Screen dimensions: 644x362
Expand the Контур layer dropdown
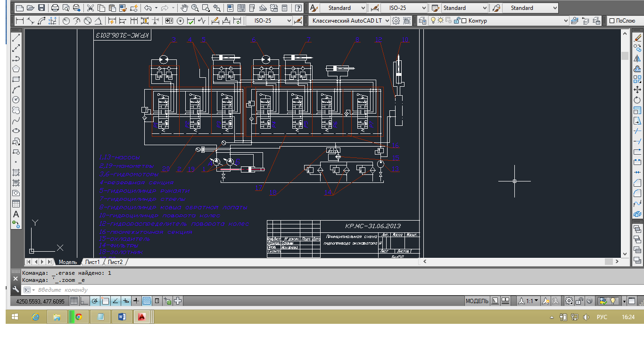click(566, 21)
